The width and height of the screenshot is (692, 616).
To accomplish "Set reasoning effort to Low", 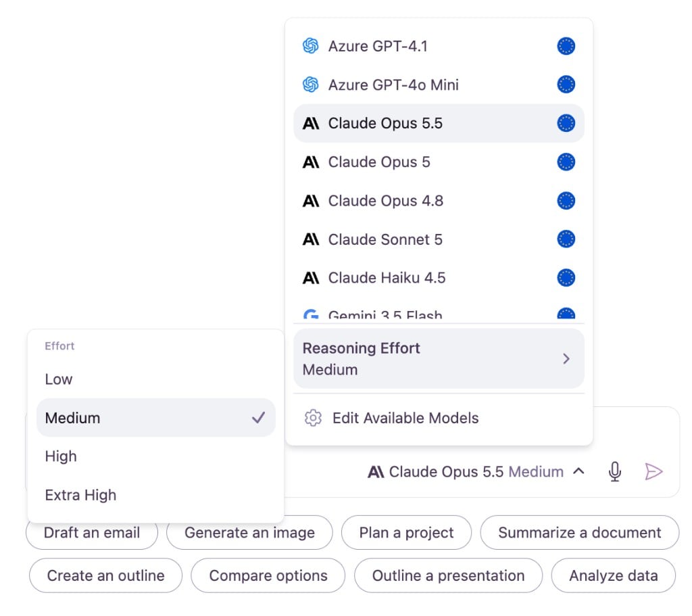I will [156, 379].
